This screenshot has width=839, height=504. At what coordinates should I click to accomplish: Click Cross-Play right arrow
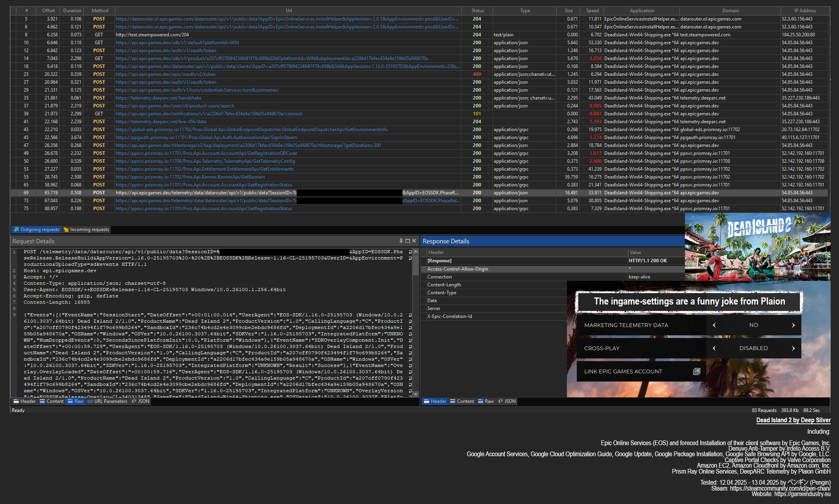(x=793, y=348)
